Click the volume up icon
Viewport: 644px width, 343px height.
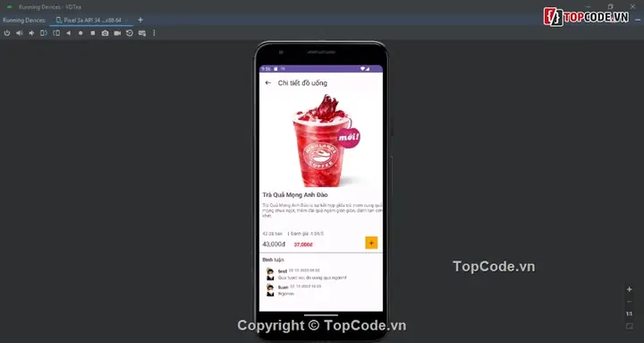(20, 33)
